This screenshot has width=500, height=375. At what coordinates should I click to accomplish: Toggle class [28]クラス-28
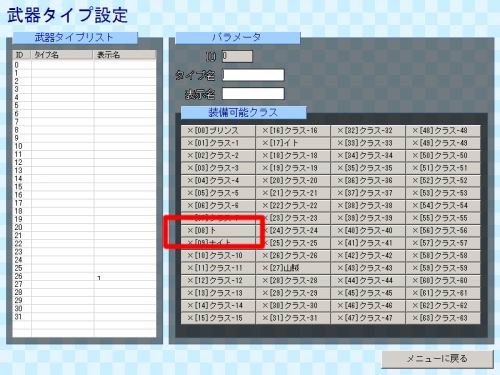[293, 281]
